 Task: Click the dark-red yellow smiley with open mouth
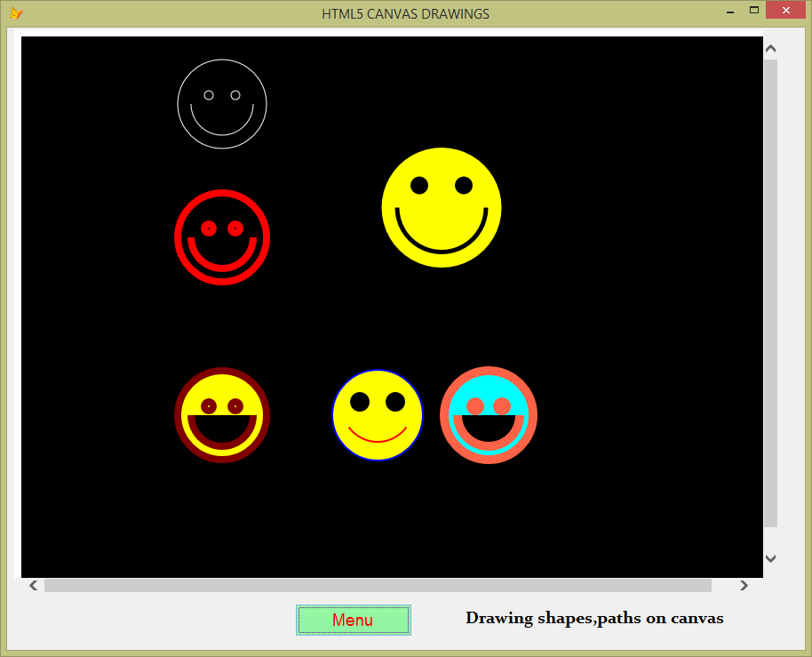222,415
